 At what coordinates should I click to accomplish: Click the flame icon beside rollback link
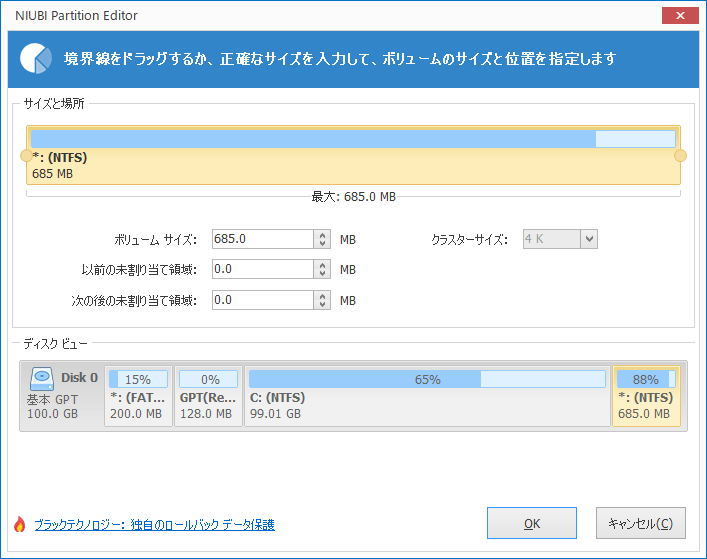point(19,524)
